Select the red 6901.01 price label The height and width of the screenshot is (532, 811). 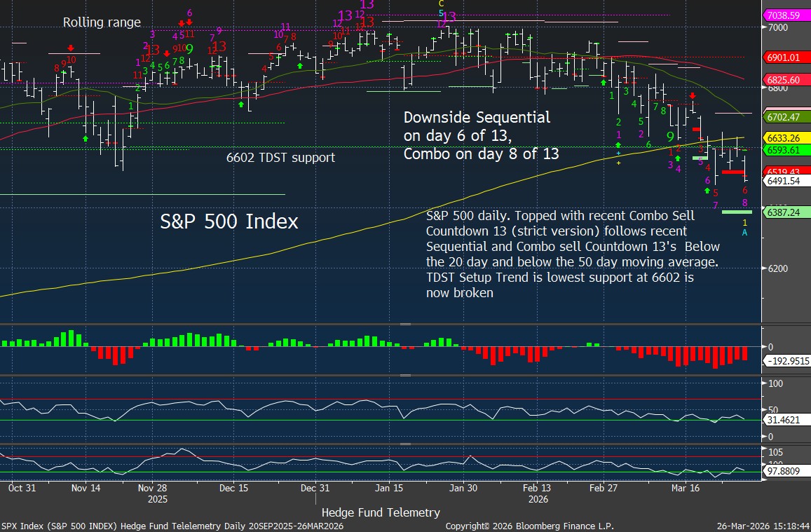786,57
